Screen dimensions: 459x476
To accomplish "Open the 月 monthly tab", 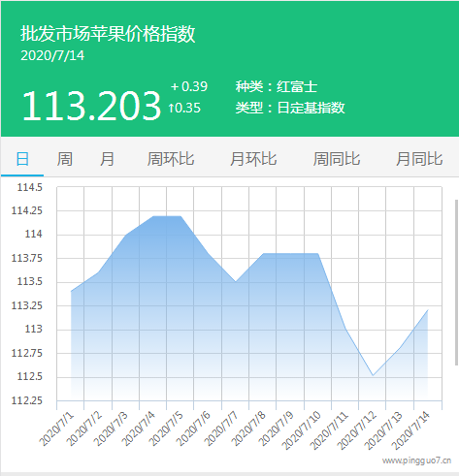I will click(107, 159).
